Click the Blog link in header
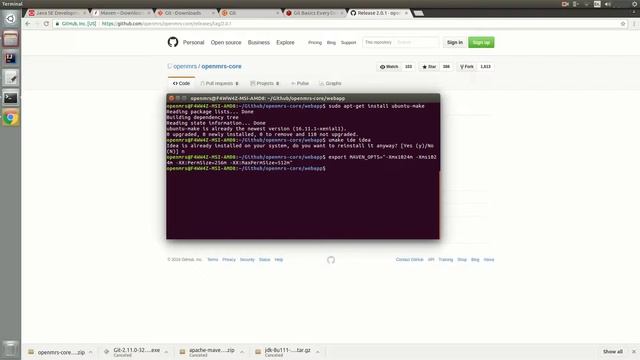Viewport: 640px width, 360px height. coord(331,42)
